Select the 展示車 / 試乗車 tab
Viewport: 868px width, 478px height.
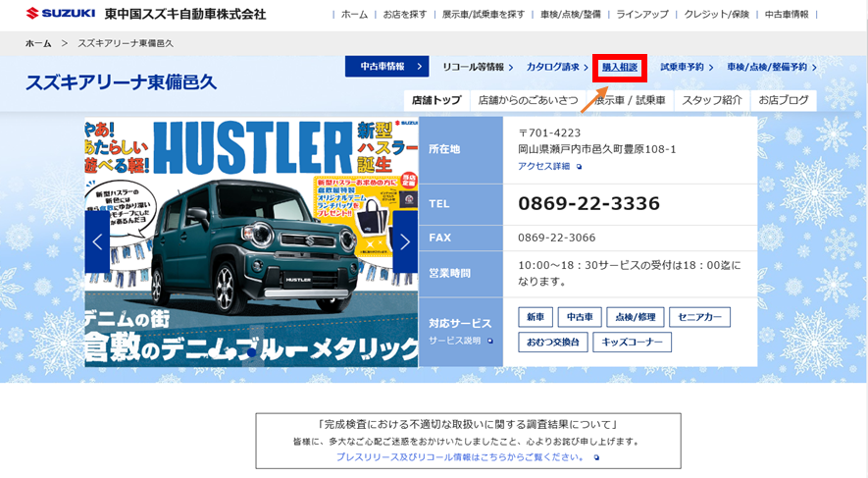point(630,100)
